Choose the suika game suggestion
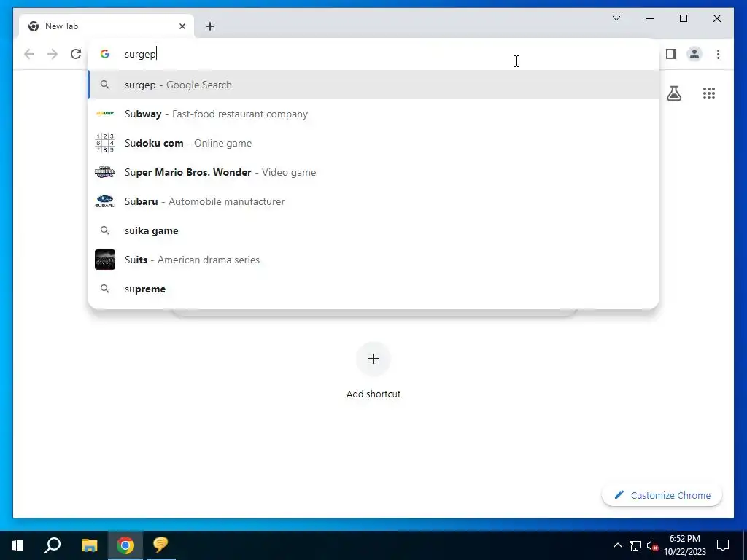The height and width of the screenshot is (560, 747). pos(373,230)
